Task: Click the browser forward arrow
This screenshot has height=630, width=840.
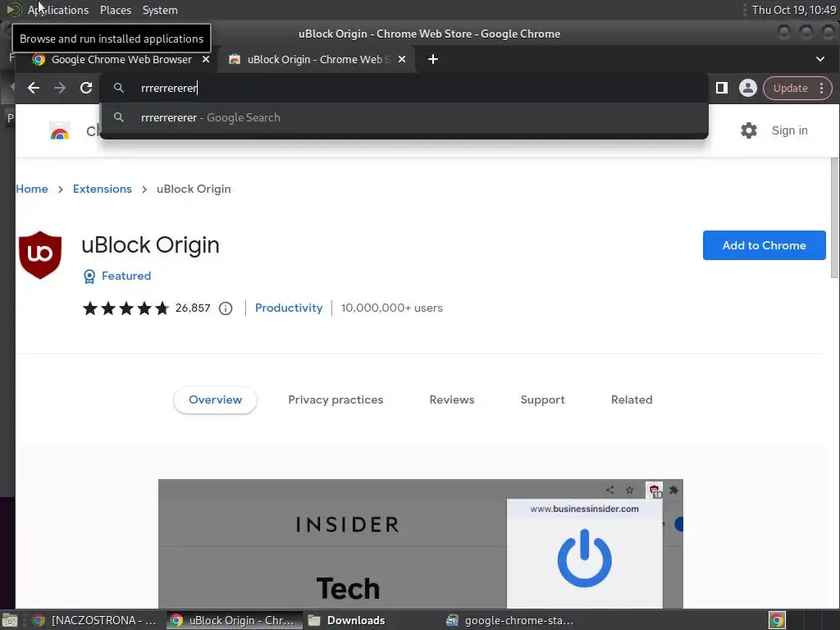Action: [x=60, y=88]
